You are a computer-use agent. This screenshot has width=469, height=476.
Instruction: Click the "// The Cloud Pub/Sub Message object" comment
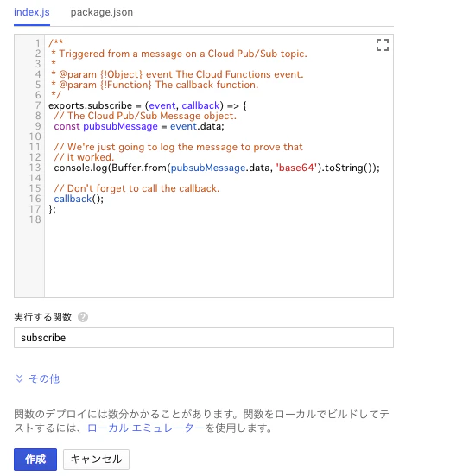(x=145, y=116)
